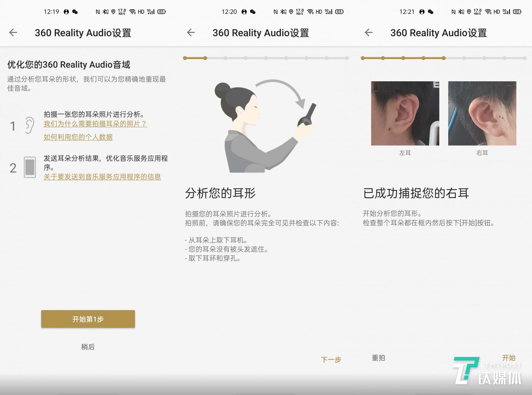Open '我们为什么需要拍摄耳朵的照片？' link
The height and width of the screenshot is (395, 532).
point(95,124)
